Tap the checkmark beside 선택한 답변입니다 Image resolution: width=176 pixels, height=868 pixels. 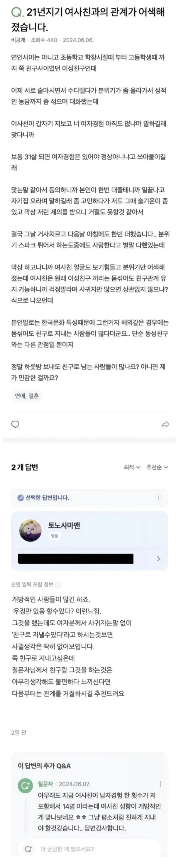tap(21, 497)
